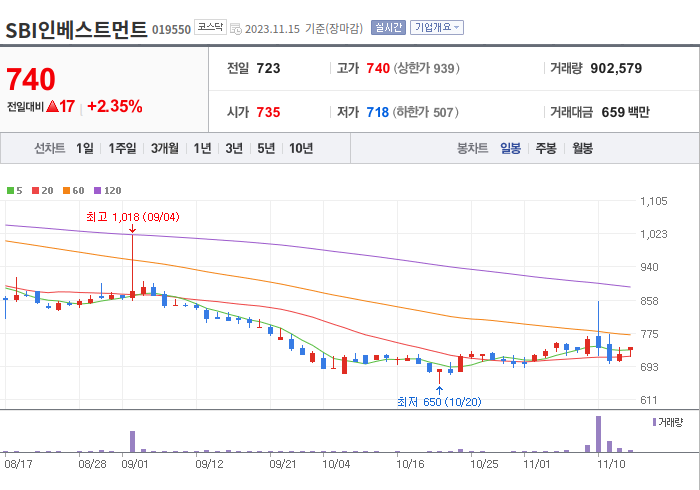
Task: Switch chart to 1년 period
Action: [202, 148]
